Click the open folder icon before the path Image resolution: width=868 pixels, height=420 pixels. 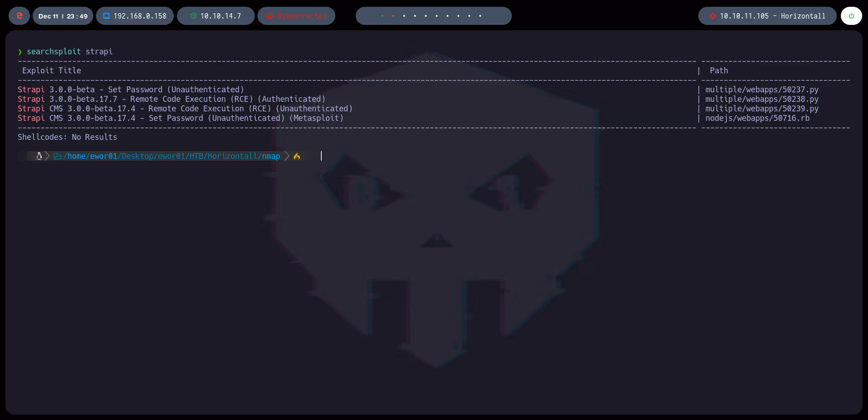pyautogui.click(x=57, y=156)
